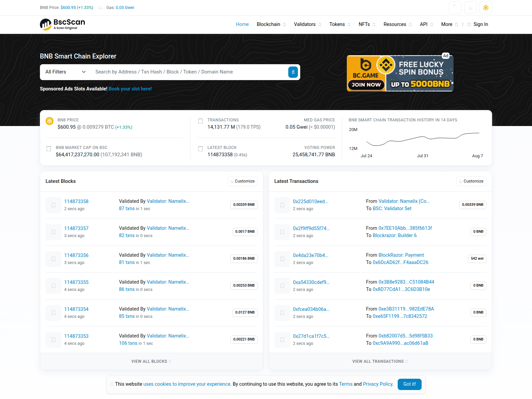Open address 0xc9A9A990...ac06d61aB

[400, 343]
